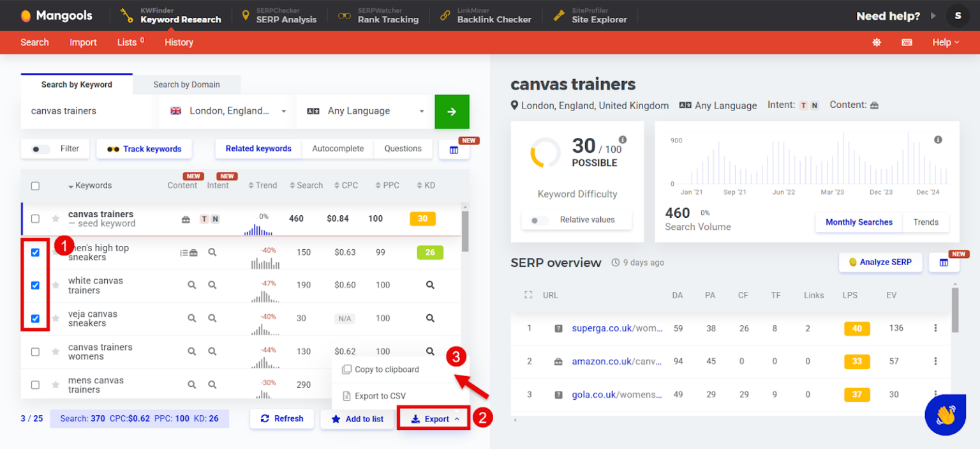Open the keyboard shortcuts icon
The image size is (980, 449).
pyautogui.click(x=907, y=42)
